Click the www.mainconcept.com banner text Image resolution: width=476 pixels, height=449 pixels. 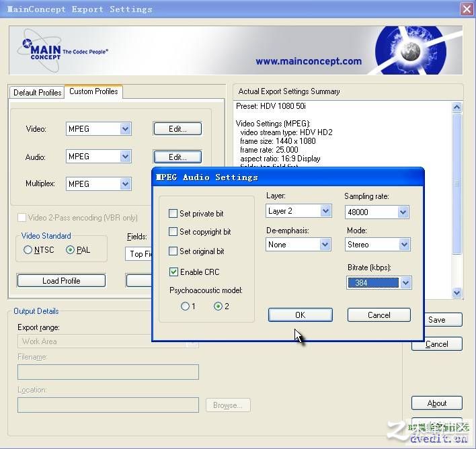309,61
